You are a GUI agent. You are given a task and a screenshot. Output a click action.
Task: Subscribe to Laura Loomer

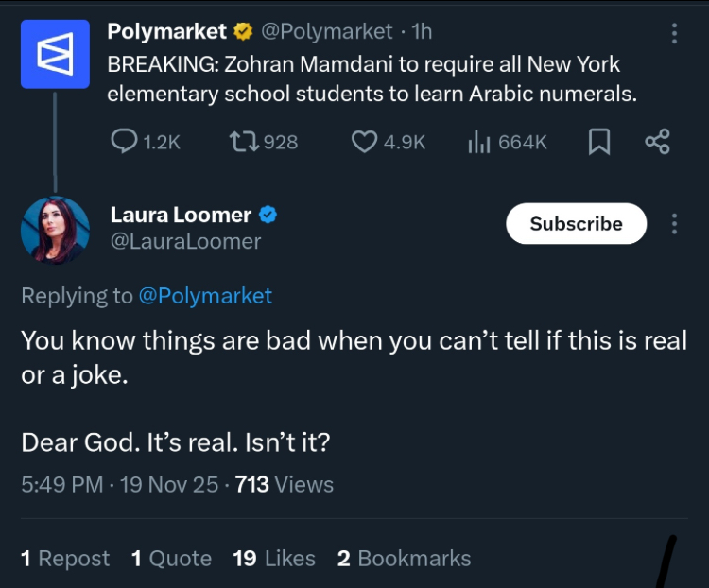[576, 224]
